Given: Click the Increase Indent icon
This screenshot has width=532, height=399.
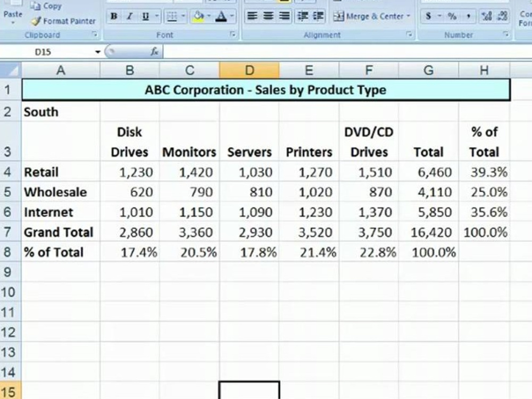Looking at the screenshot, I should tap(318, 16).
